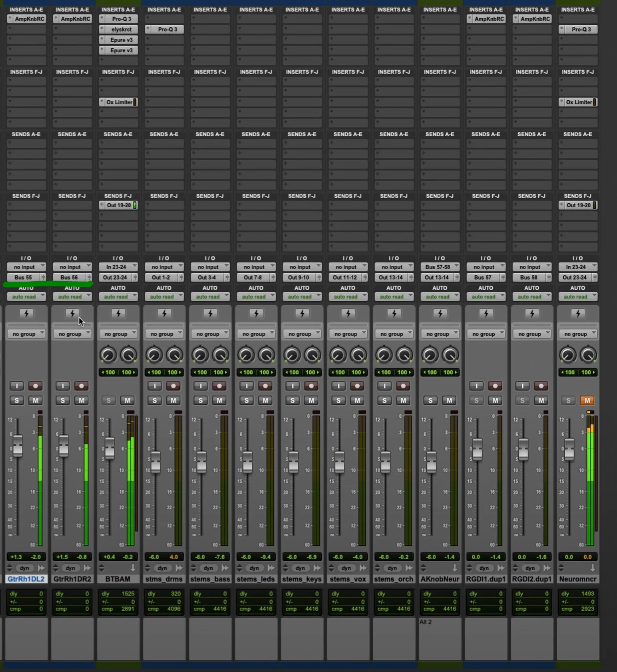Enable input monitoring on RGDI1.dup1 track

pos(476,386)
